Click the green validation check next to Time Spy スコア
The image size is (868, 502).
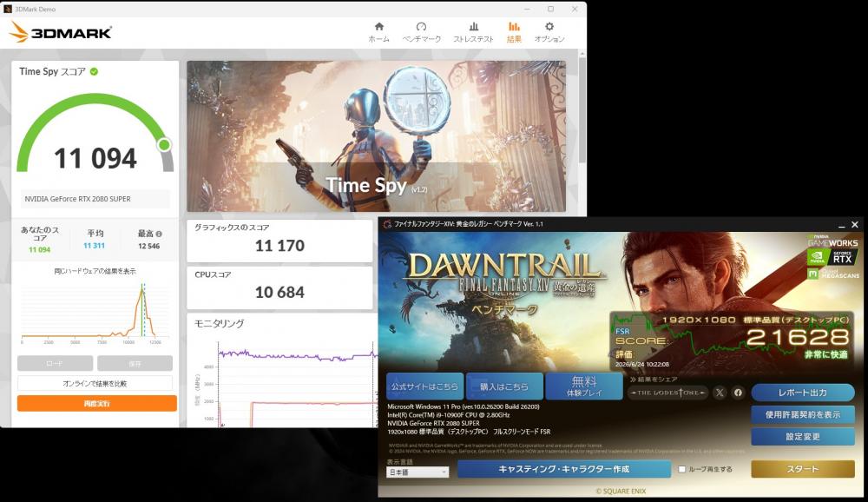(x=94, y=71)
